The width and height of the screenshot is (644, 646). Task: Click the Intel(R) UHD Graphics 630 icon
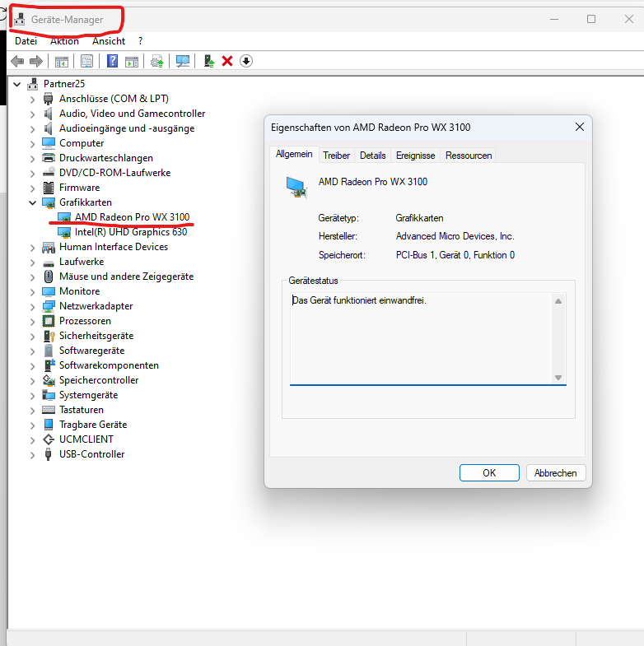click(64, 232)
